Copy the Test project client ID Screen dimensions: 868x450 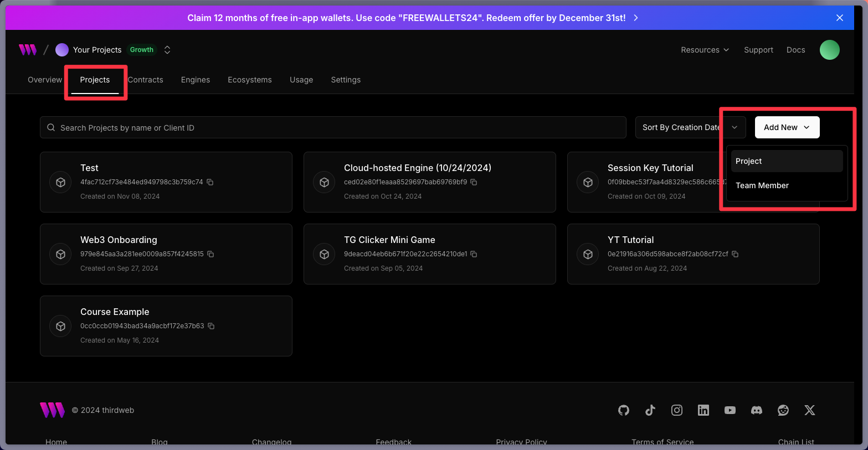click(x=210, y=182)
